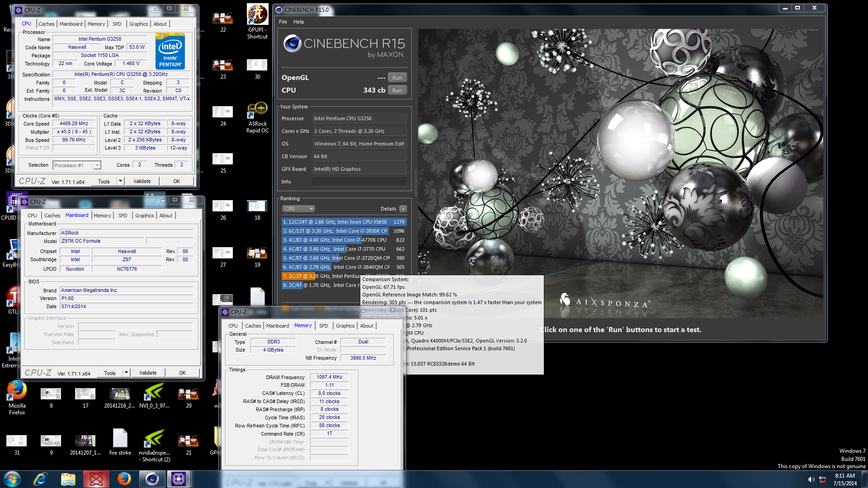The width and height of the screenshot is (868, 488).
Task: Switch to Cinebench taskbar button
Action: [x=152, y=479]
